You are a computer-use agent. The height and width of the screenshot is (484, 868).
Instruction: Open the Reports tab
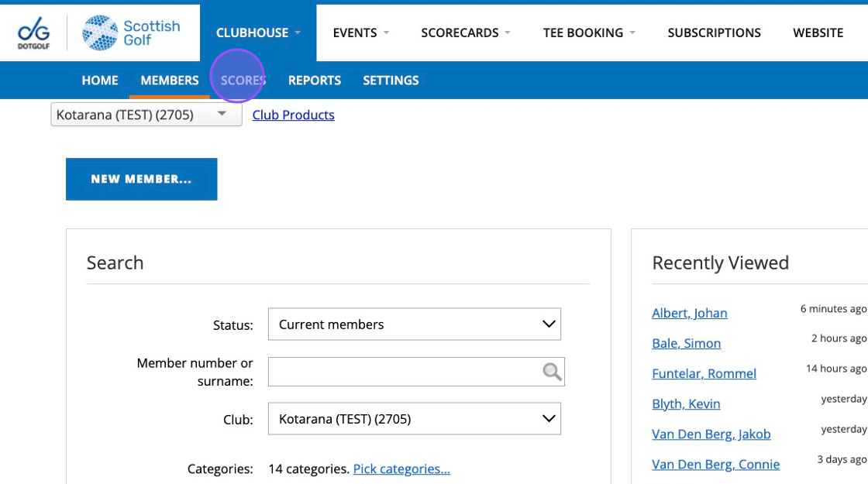[x=315, y=81]
